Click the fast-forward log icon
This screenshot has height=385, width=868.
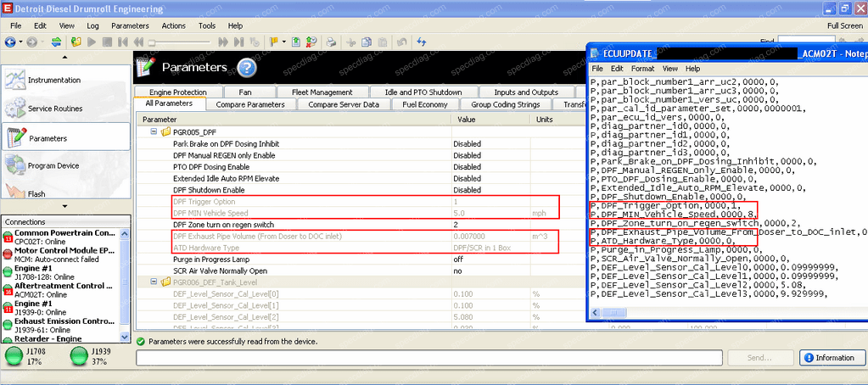[223, 42]
